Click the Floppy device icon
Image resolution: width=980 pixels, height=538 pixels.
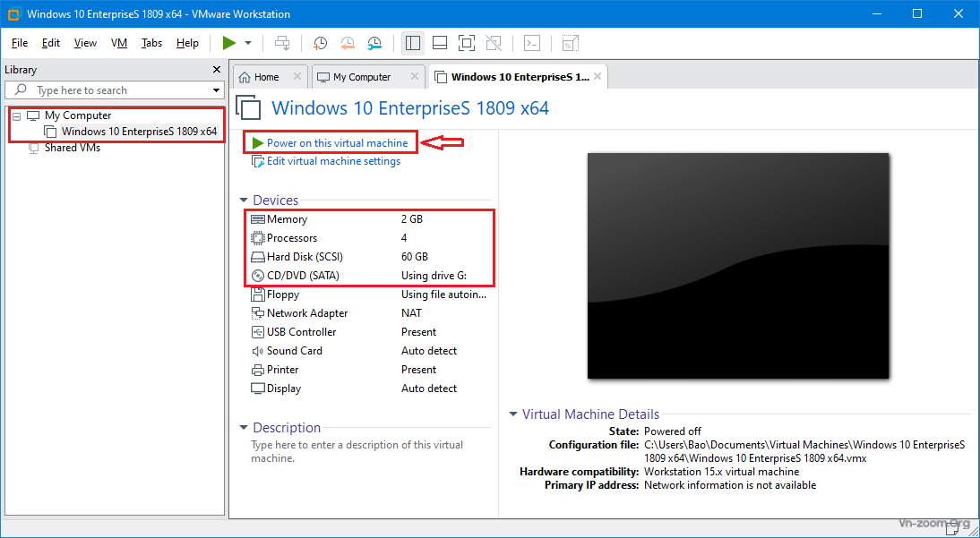click(257, 295)
